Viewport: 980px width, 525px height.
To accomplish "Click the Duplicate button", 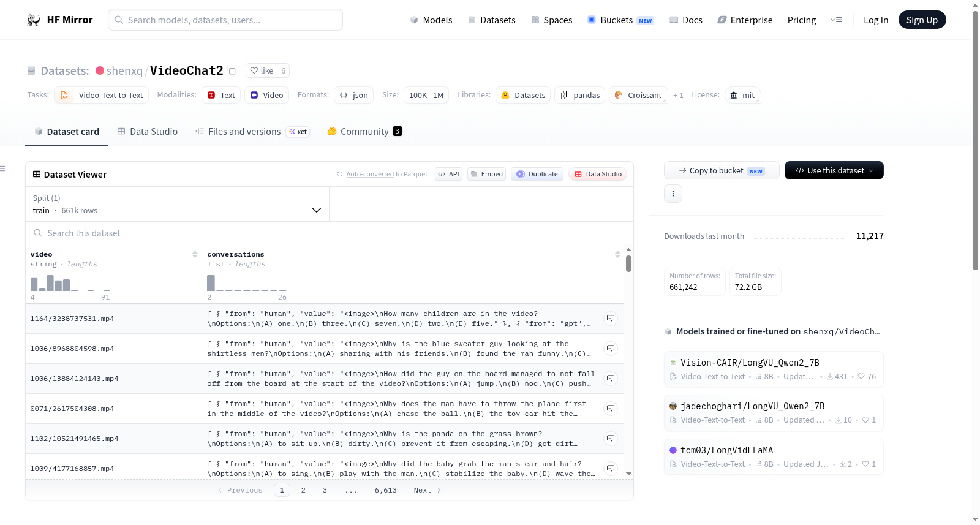I will [x=537, y=174].
